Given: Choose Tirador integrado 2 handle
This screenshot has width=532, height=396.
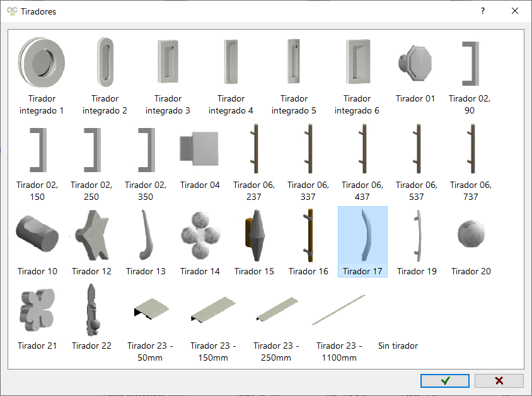Looking at the screenshot, I should point(105,76).
